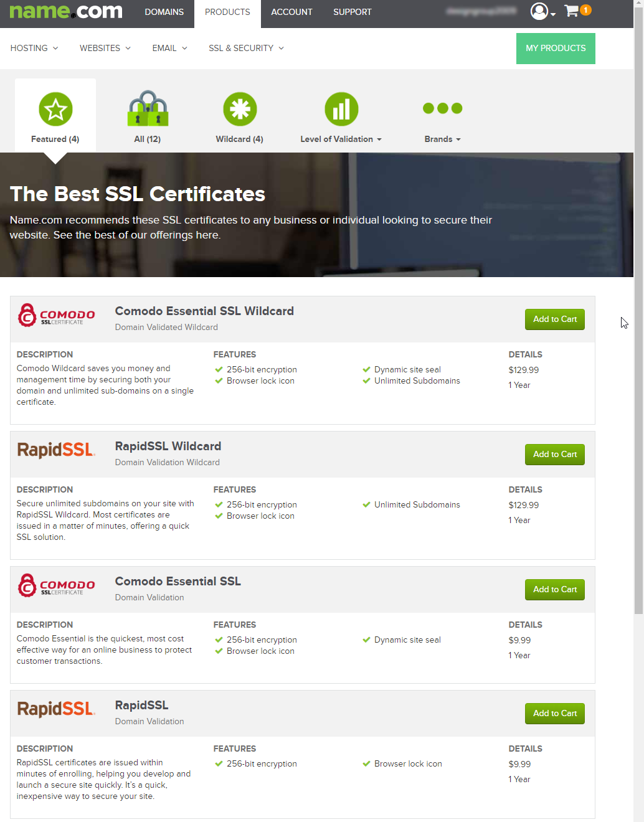644x822 pixels.
Task: Click the Comodo Essential SSL Wildcard title
Action: (204, 311)
